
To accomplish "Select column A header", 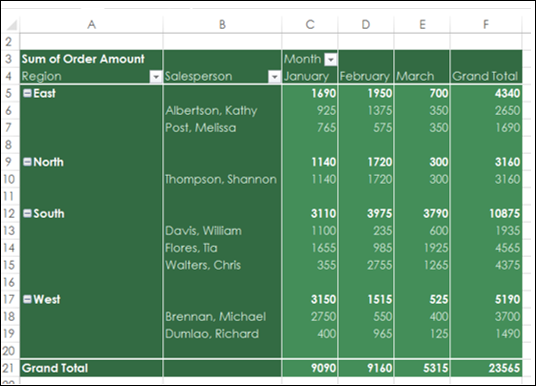I will 91,25.
